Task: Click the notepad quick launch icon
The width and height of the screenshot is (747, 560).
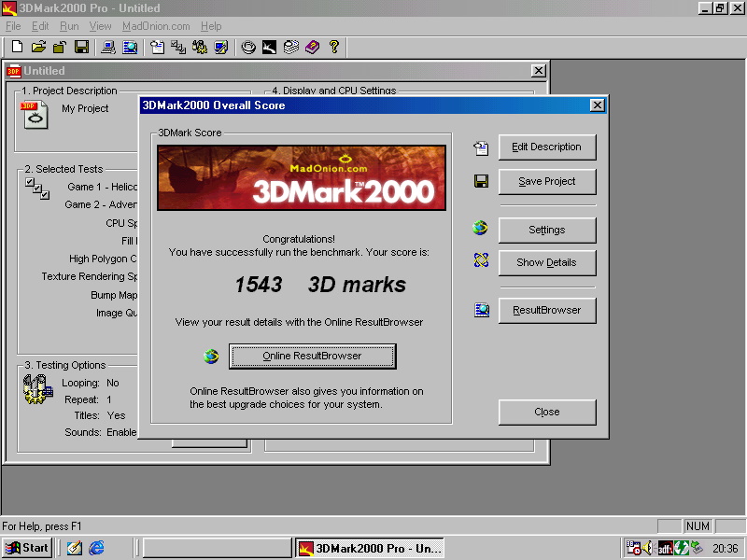Action: coord(74,548)
